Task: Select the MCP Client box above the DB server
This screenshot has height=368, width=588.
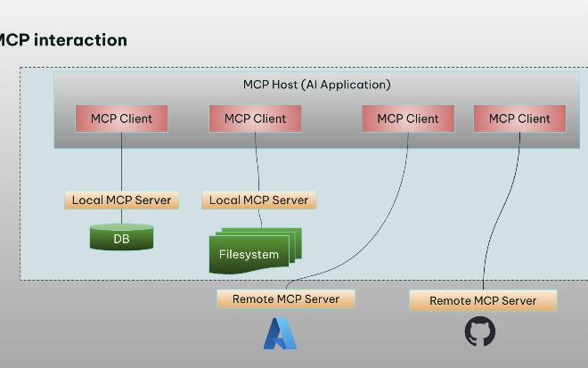Action: click(x=121, y=119)
